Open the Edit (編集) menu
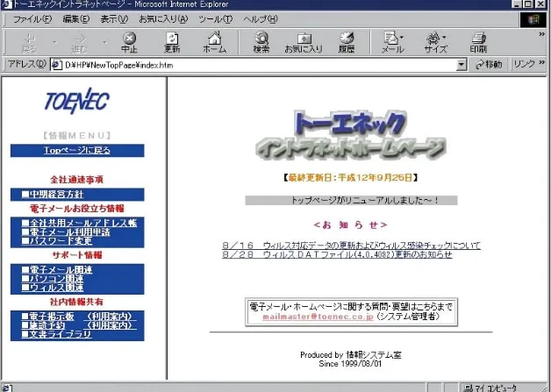Image resolution: width=551 pixels, height=392 pixels. point(76,19)
